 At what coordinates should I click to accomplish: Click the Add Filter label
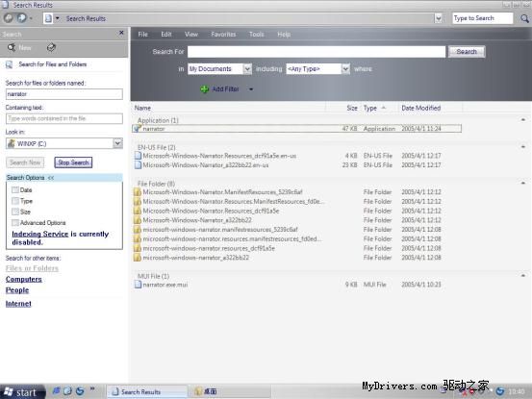(225, 89)
